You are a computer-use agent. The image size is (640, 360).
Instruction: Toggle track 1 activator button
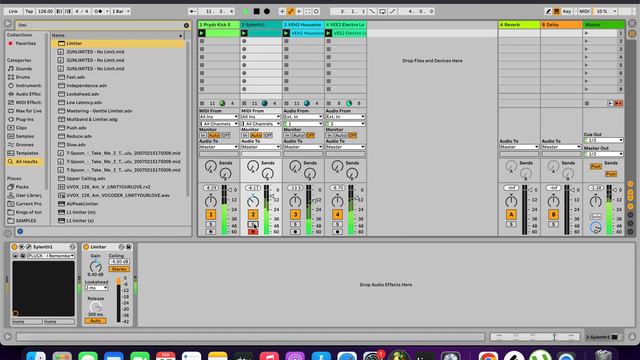point(211,215)
